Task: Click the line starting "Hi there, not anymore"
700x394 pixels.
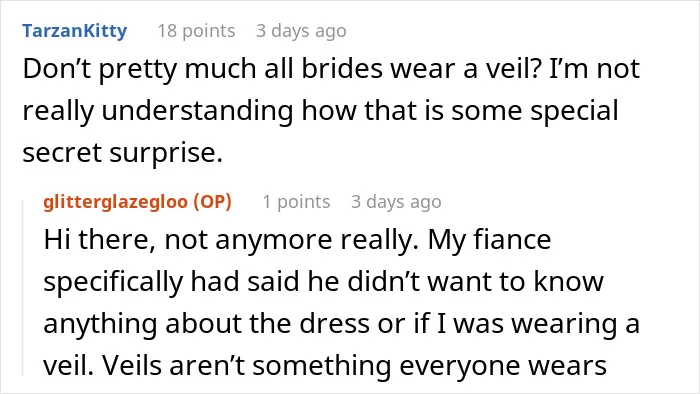Action: 297,240
